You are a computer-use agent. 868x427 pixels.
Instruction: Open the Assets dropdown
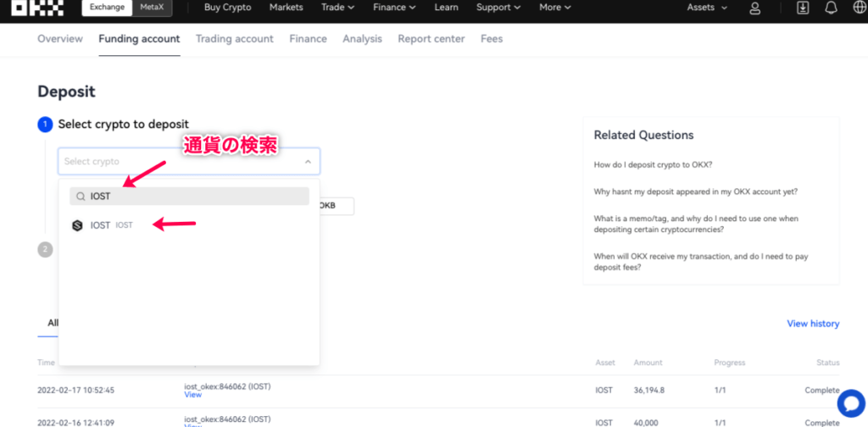[x=707, y=8]
